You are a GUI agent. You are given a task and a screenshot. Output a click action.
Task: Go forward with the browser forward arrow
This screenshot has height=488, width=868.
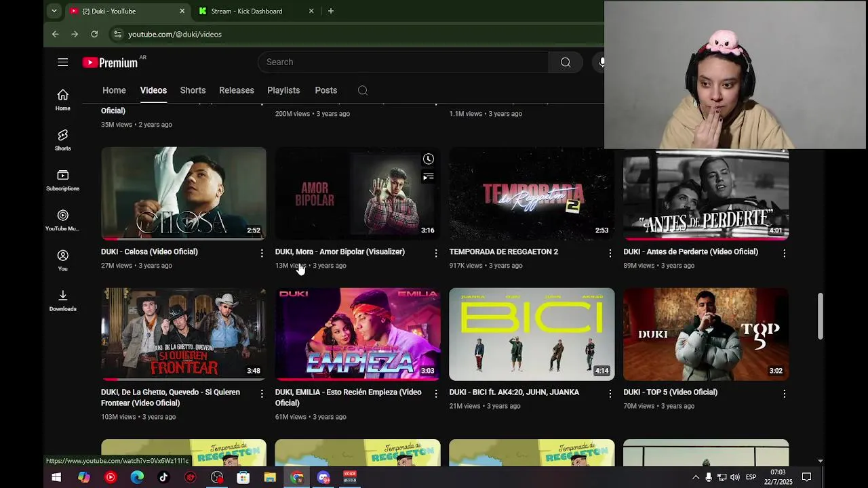75,34
